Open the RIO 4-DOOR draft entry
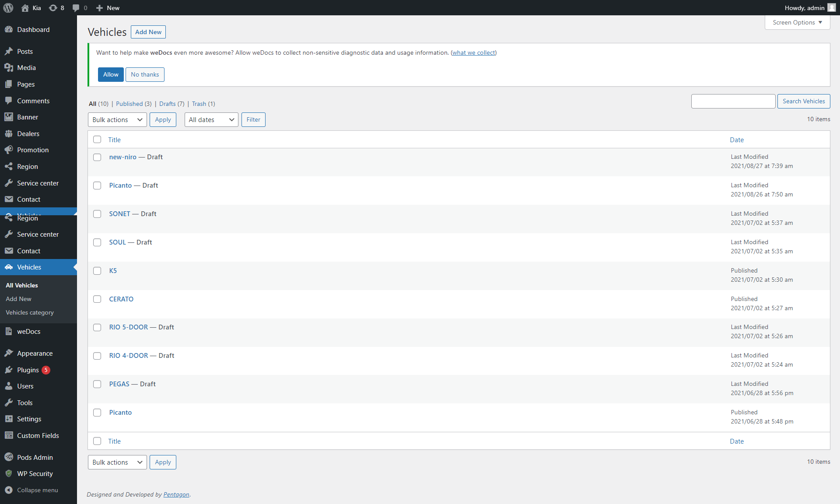 (x=129, y=355)
